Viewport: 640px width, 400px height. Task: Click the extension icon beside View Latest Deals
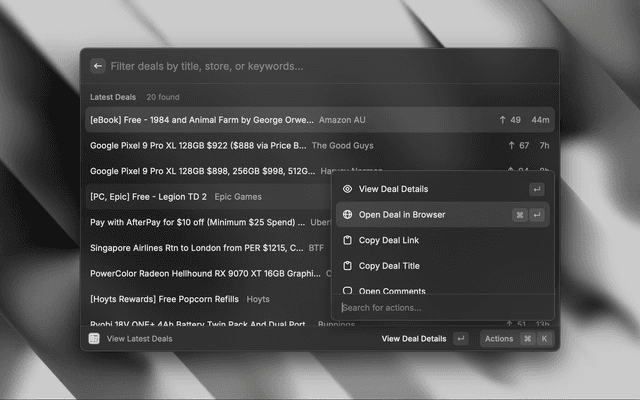93,339
